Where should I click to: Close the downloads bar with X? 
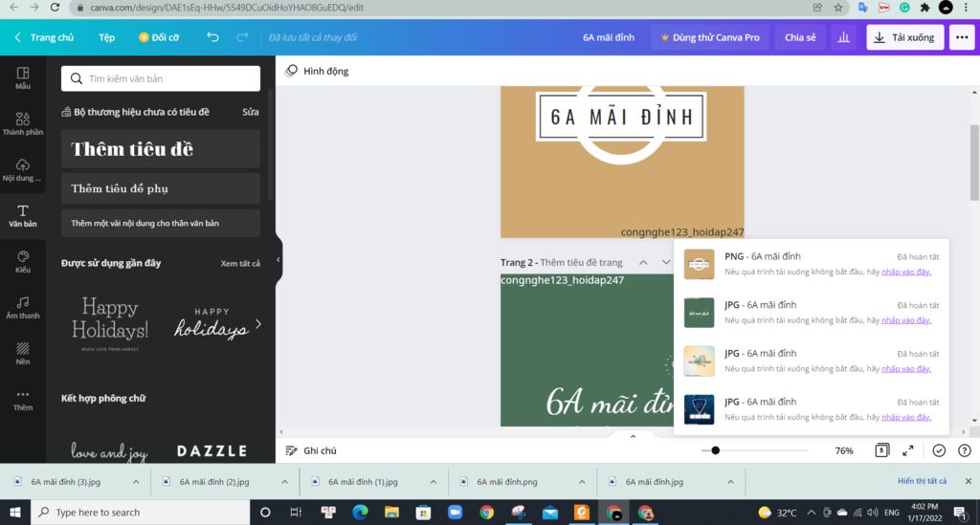[x=969, y=481]
